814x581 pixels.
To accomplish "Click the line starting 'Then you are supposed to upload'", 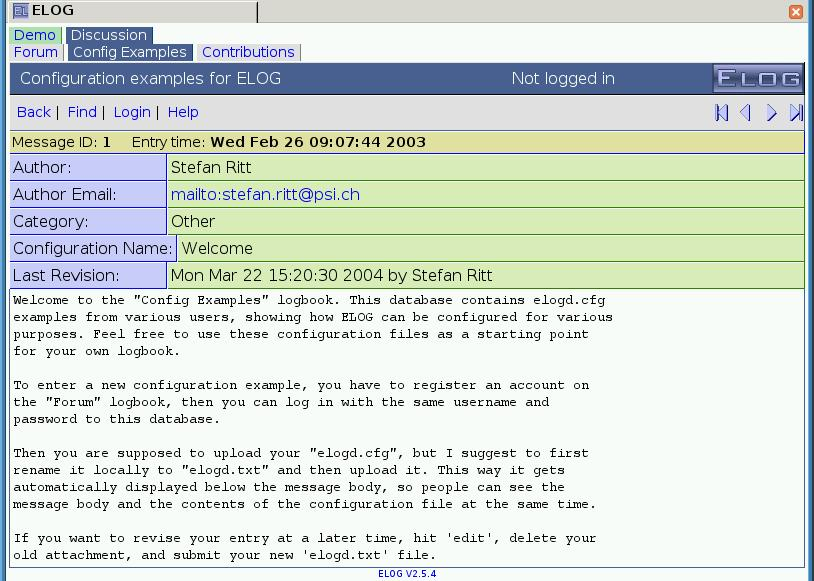I will (x=301, y=454).
